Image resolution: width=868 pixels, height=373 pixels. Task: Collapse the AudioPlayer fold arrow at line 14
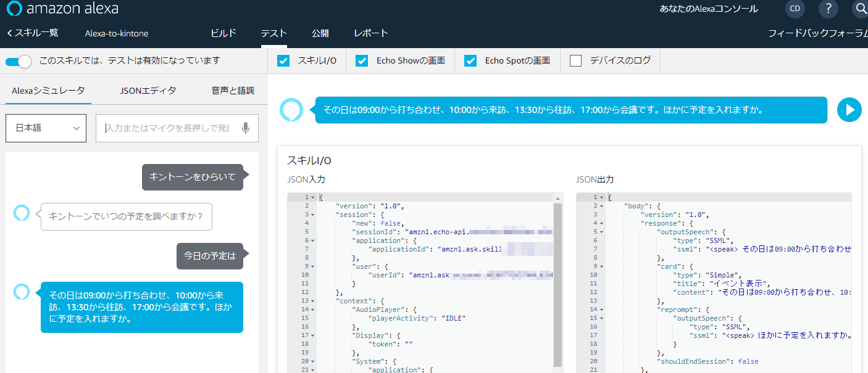click(314, 309)
